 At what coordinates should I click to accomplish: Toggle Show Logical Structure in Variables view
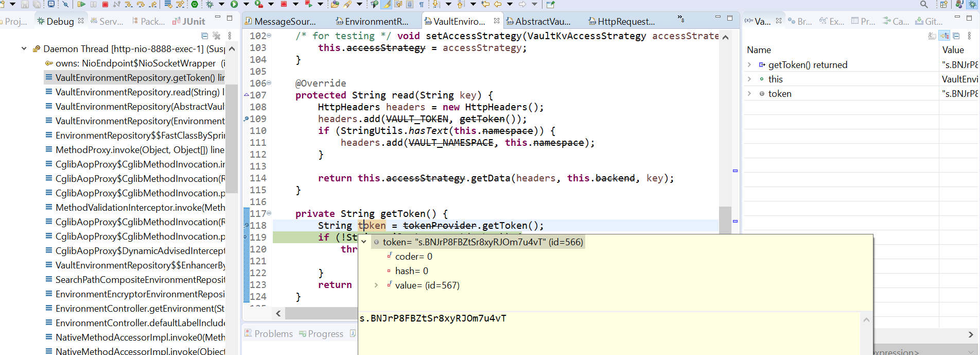[x=944, y=36]
